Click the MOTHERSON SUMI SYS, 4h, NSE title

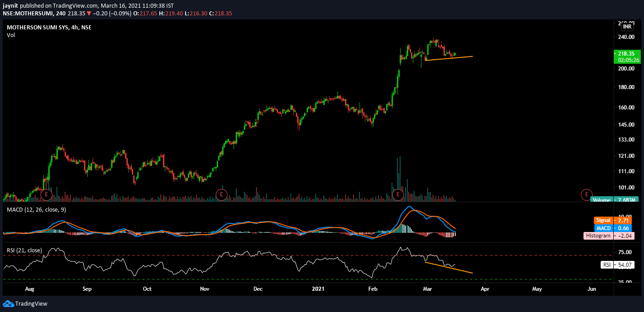49,28
